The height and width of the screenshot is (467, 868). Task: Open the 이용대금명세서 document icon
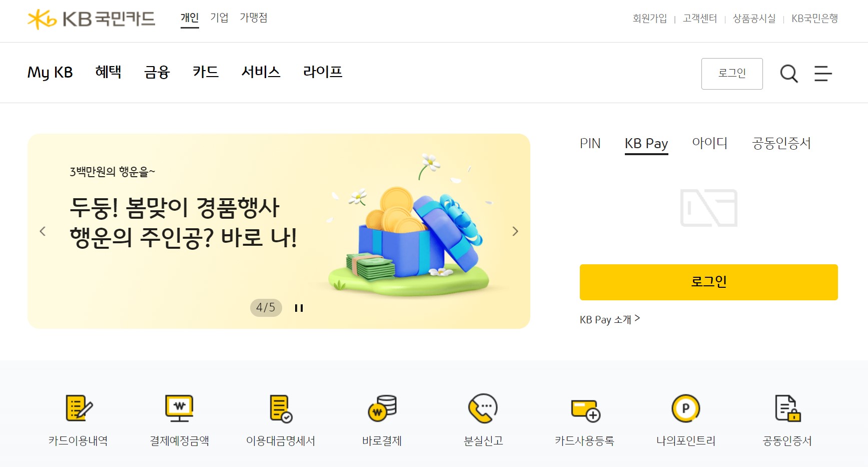[281, 408]
